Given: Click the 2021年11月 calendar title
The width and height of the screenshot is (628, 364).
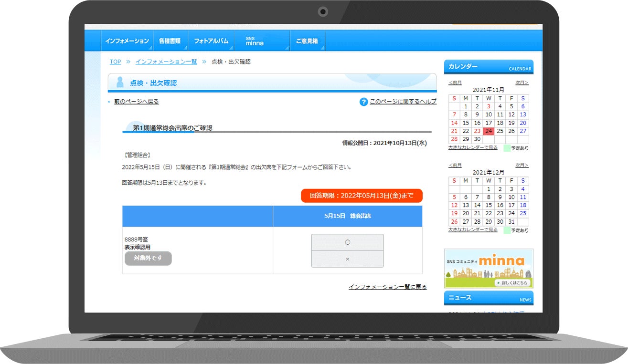Looking at the screenshot, I should (x=489, y=90).
